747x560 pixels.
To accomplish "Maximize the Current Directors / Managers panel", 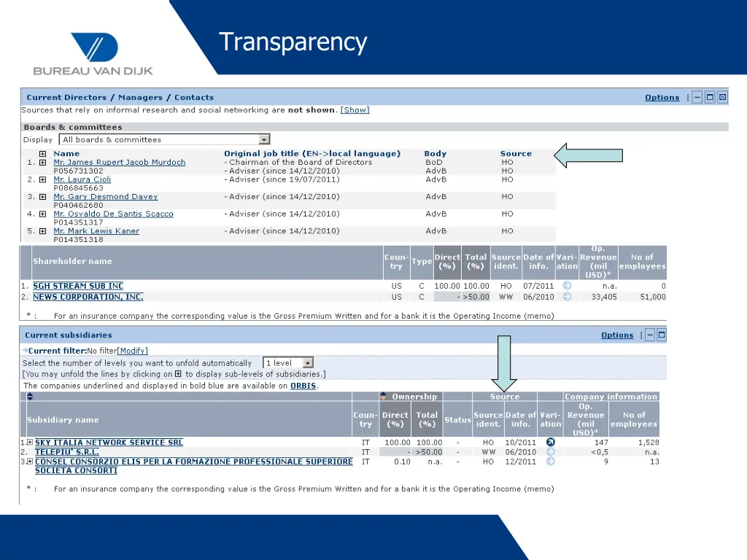I will click(710, 97).
